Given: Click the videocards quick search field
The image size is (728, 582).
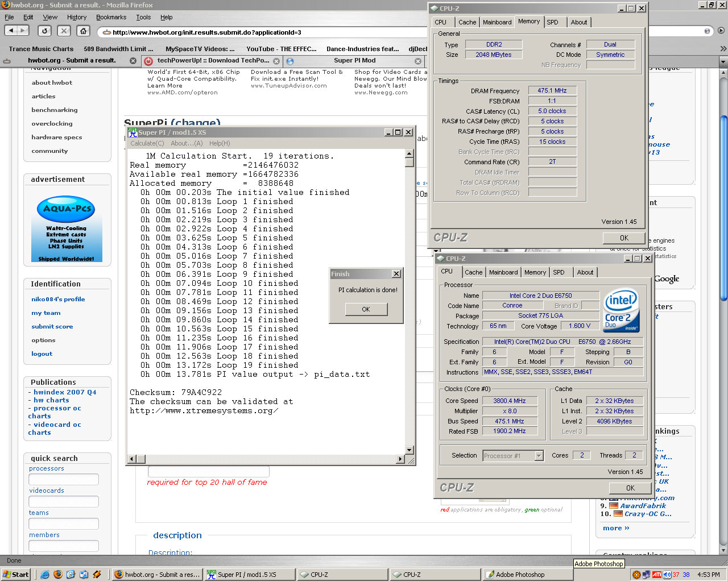Looking at the screenshot, I should point(64,502).
